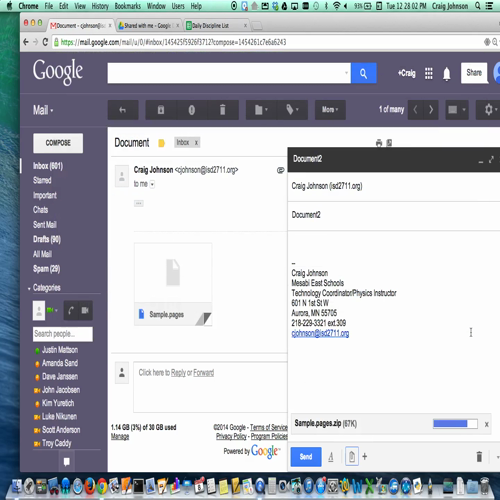Switch to the Shared with me tab
Viewport: 500px width, 500px height.
(148, 26)
